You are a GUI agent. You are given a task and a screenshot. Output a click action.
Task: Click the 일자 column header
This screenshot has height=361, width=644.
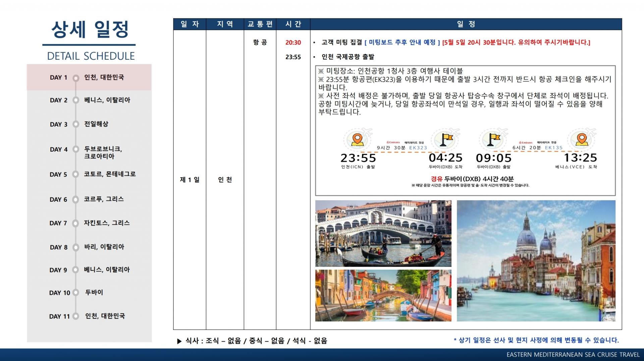point(190,24)
